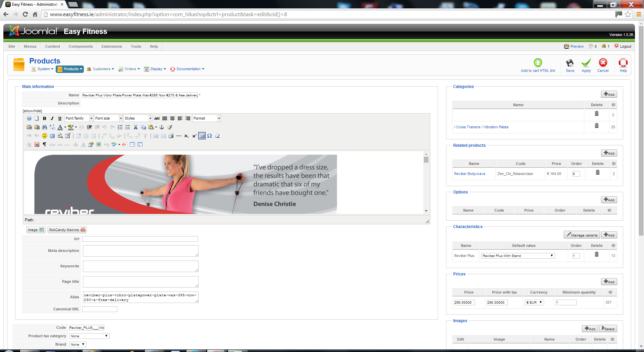
Task: Insert a special character with the omega icon
Action: 210,136
